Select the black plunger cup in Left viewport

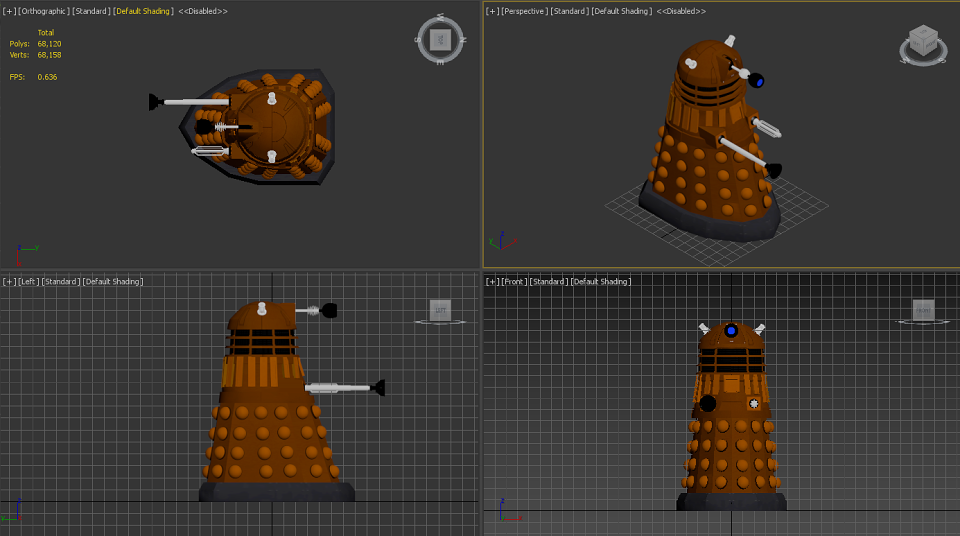pos(380,388)
